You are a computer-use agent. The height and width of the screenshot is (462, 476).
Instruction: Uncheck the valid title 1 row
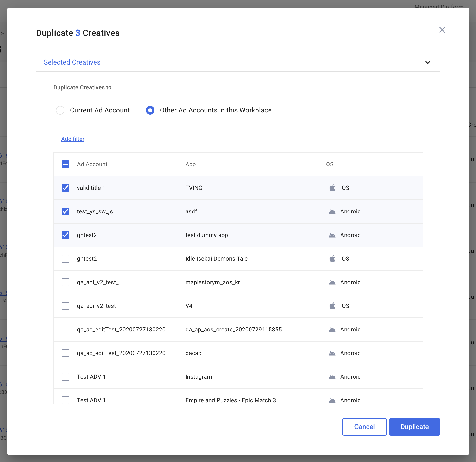pos(65,188)
